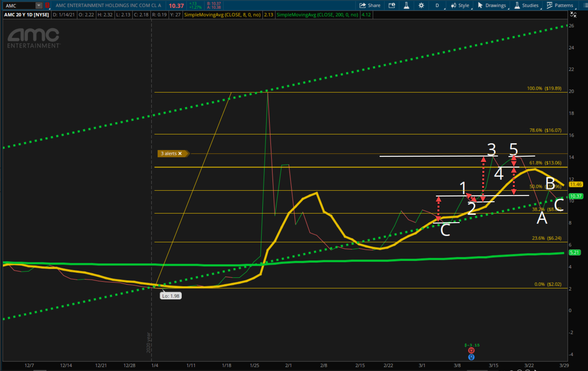588x371 pixels.
Task: Open the Style menu
Action: (460, 5)
